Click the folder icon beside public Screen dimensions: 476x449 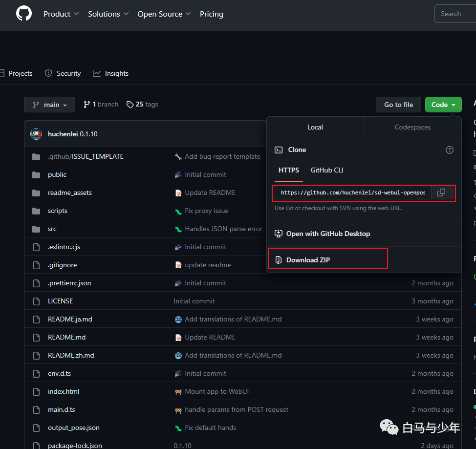tap(36, 175)
